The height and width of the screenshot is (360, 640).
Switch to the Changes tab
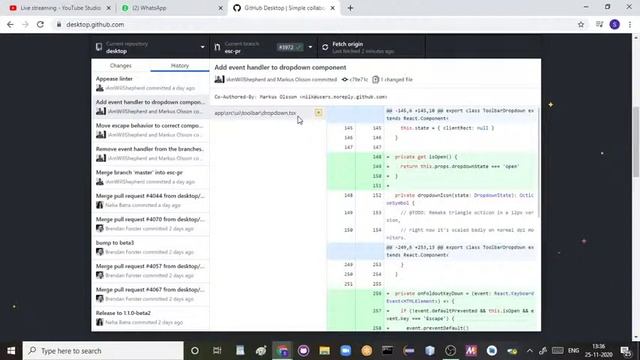(121, 66)
